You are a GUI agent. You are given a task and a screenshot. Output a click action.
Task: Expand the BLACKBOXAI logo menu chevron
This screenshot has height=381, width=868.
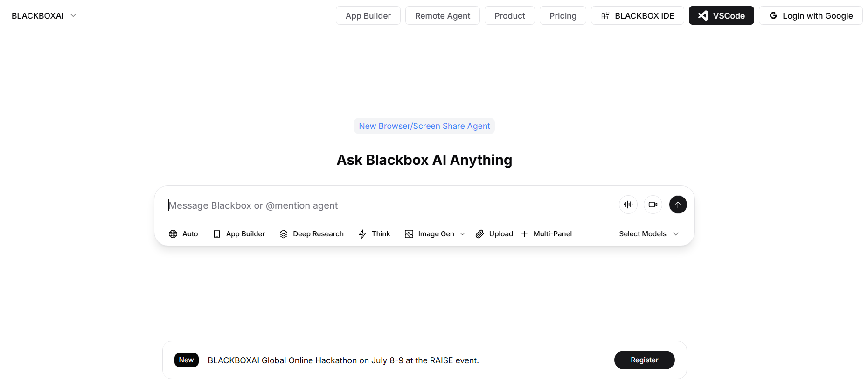[73, 15]
